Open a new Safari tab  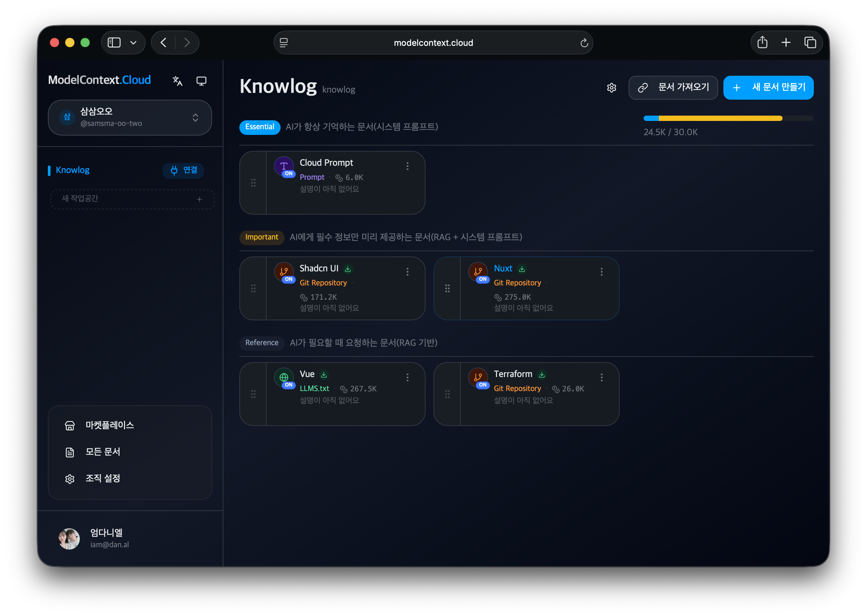tap(786, 43)
